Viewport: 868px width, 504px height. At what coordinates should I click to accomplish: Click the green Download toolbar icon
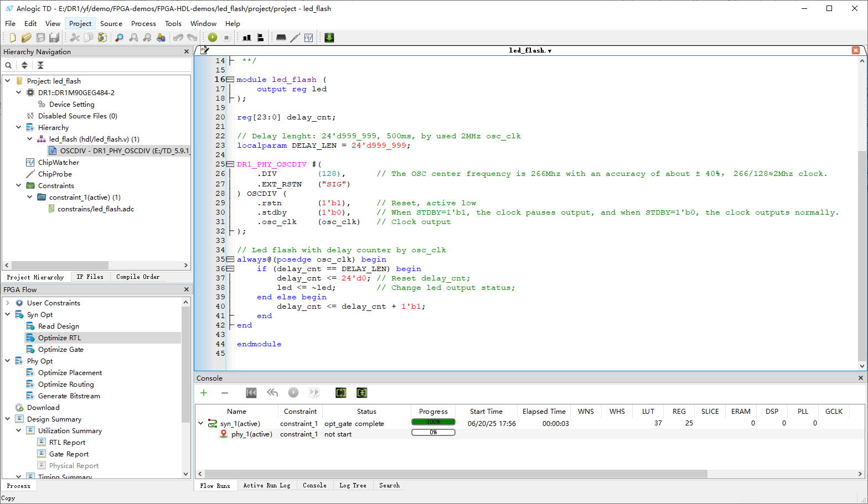point(329,38)
